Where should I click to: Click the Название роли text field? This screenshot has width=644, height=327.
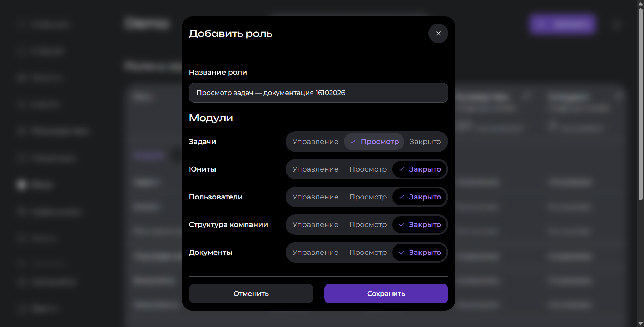[x=318, y=93]
